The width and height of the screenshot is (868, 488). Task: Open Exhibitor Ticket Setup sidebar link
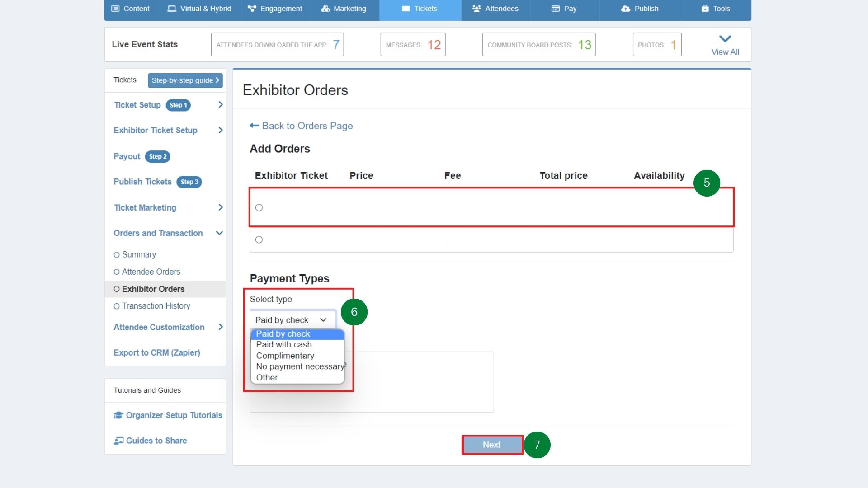click(x=156, y=131)
